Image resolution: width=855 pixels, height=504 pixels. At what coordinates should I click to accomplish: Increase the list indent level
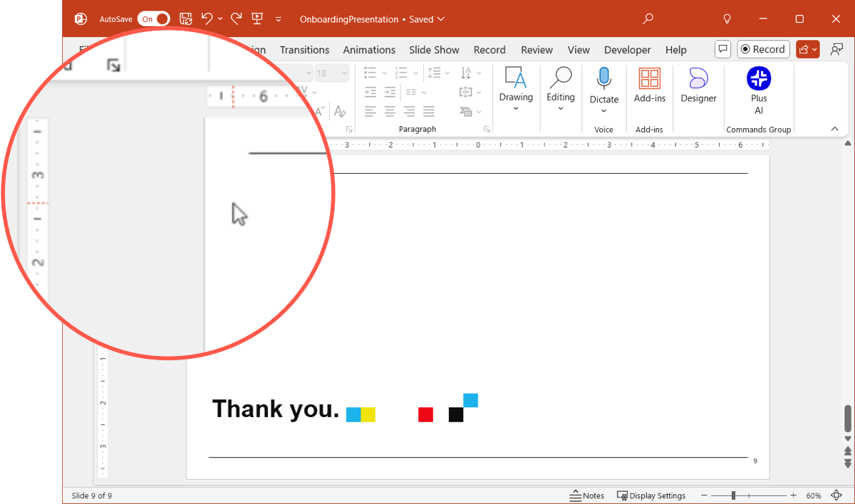click(390, 92)
